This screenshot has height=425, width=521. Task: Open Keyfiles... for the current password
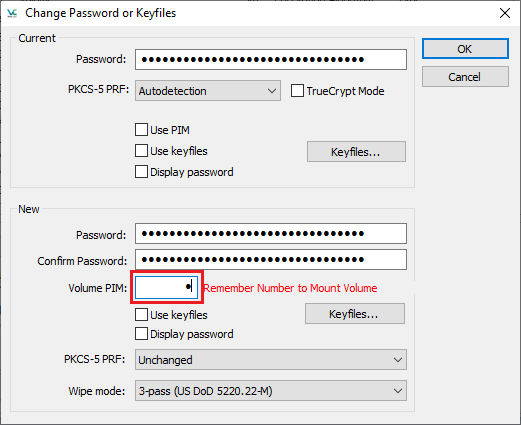(356, 152)
